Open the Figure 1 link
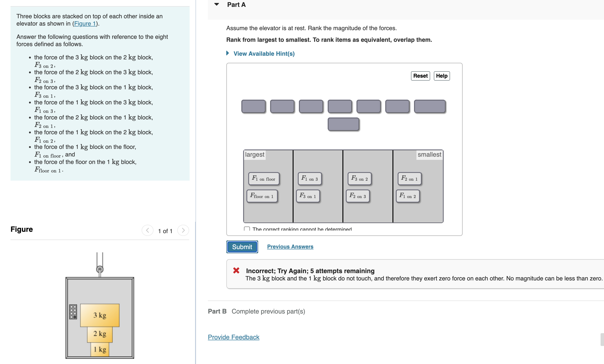604x364 pixels. point(85,24)
